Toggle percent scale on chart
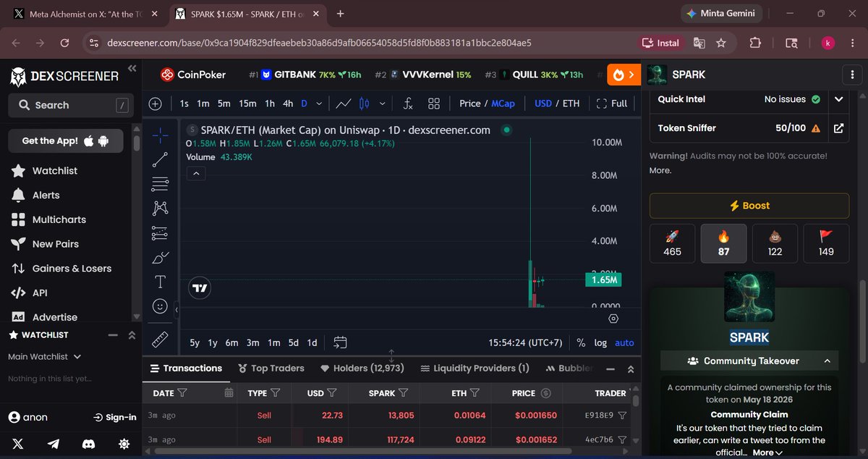This screenshot has width=868, height=459. pos(581,342)
